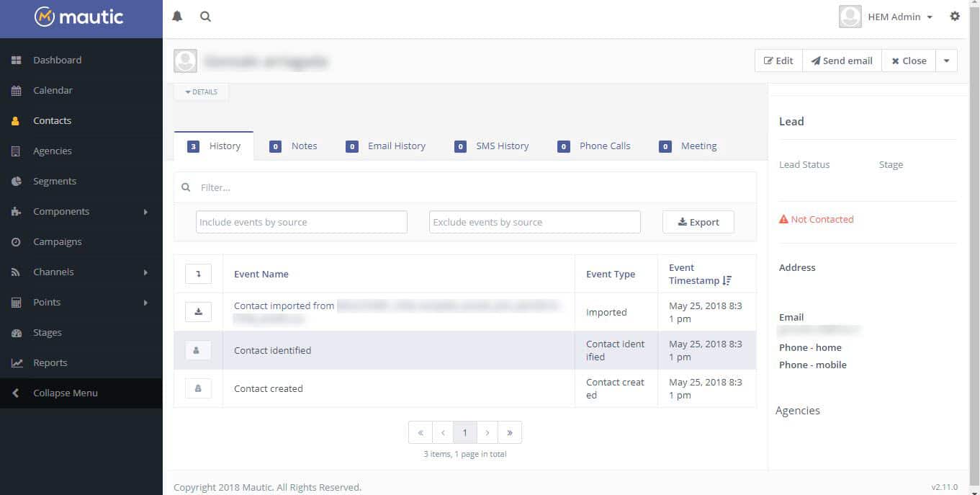Switch to the Email History tab
980x495 pixels.
[396, 146]
